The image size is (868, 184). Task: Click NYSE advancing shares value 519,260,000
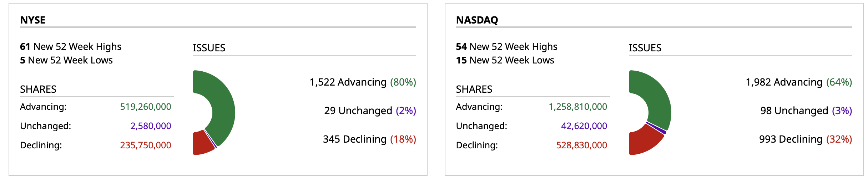pyautogui.click(x=146, y=107)
